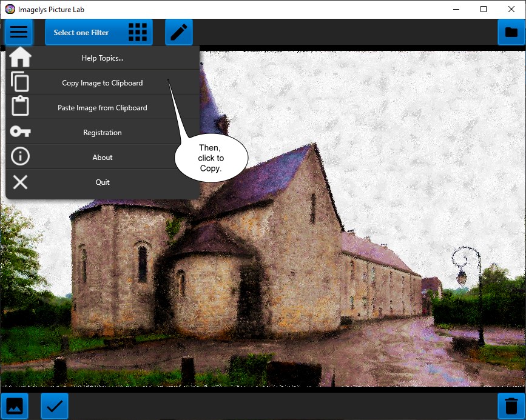
Task: Click the hamburger menu icon
Action: 19,32
